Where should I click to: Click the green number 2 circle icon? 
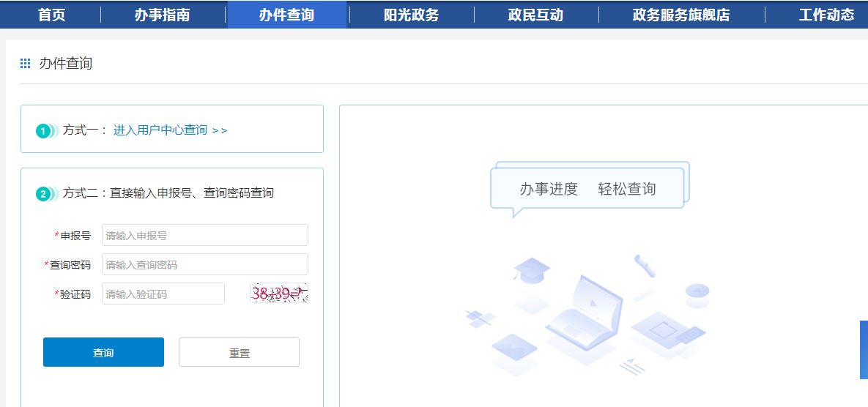tap(44, 194)
